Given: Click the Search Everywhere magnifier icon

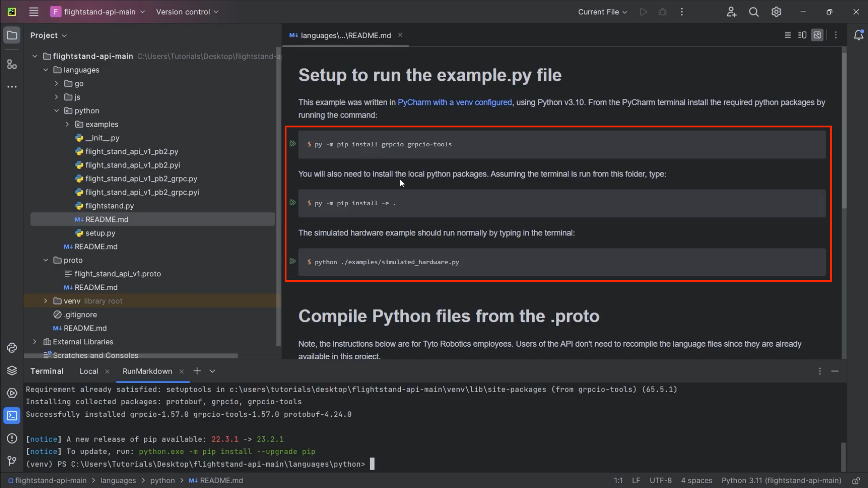Looking at the screenshot, I should click(754, 12).
